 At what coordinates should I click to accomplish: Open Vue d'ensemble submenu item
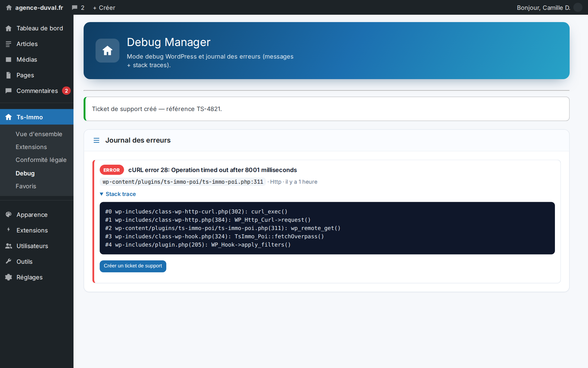point(39,134)
